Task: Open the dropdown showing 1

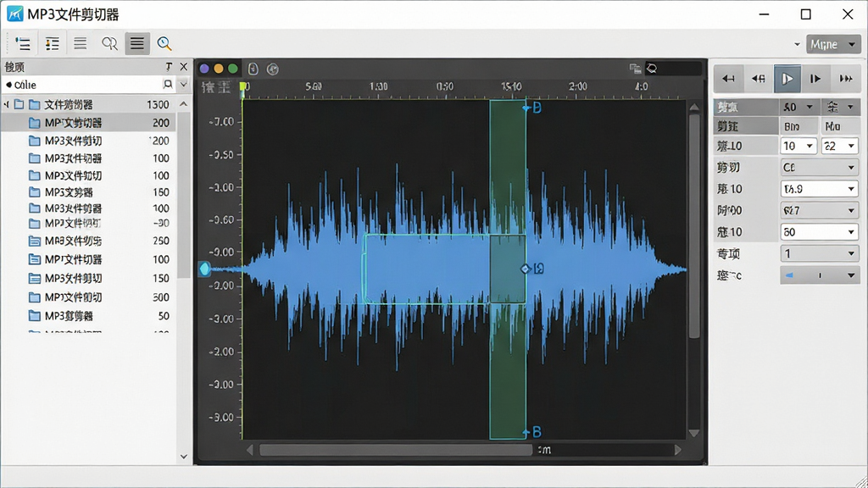Action: (820, 253)
